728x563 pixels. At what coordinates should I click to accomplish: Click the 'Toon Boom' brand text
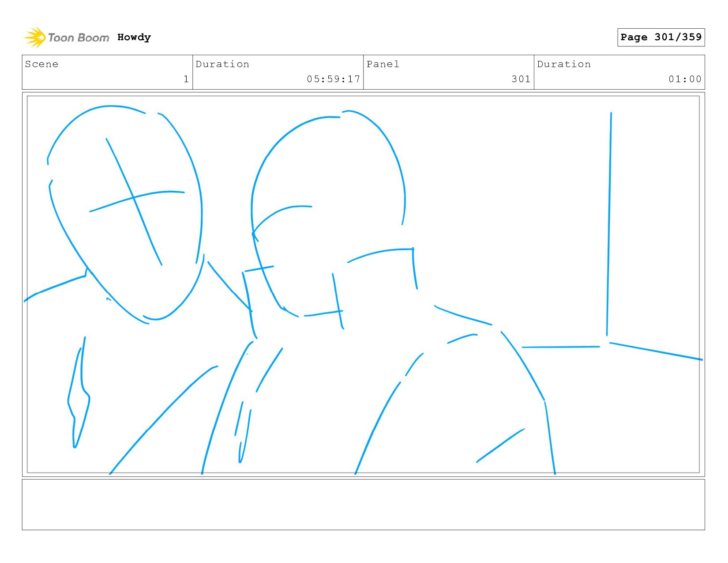pyautogui.click(x=79, y=38)
